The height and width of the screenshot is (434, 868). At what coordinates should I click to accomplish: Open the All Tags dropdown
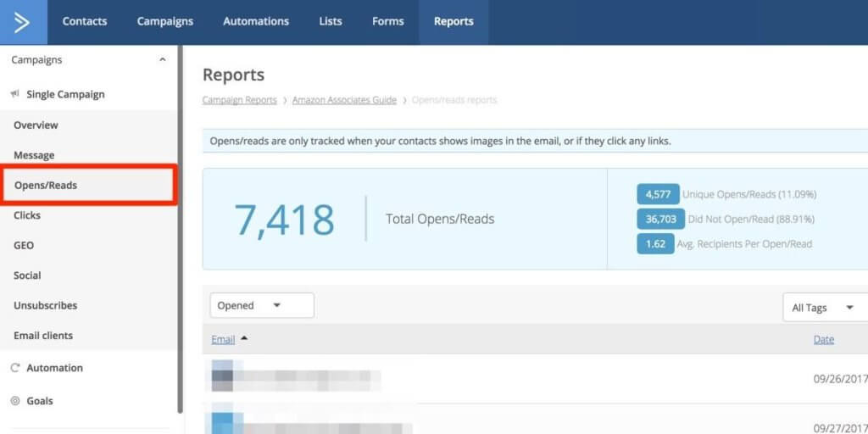click(823, 308)
